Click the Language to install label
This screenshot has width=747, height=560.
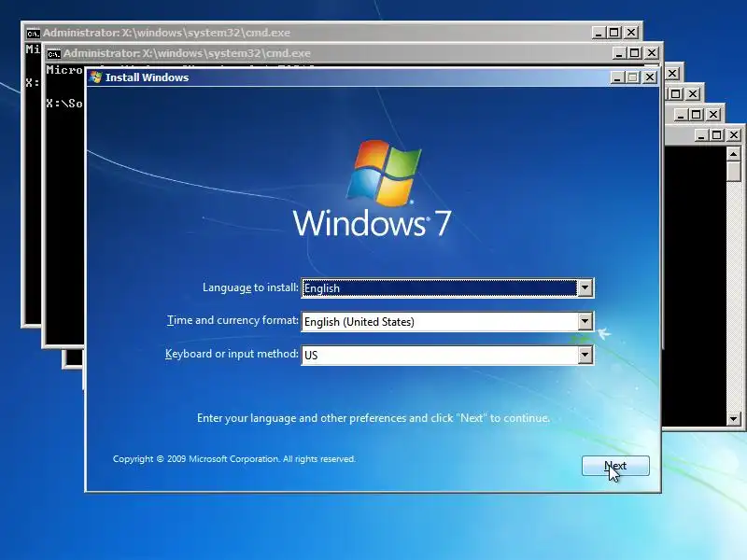coord(250,287)
